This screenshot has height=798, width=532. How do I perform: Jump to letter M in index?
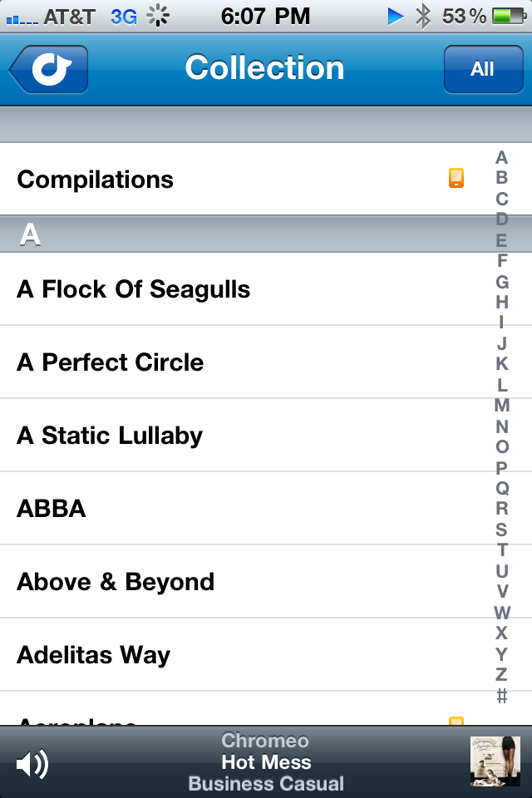[501, 405]
